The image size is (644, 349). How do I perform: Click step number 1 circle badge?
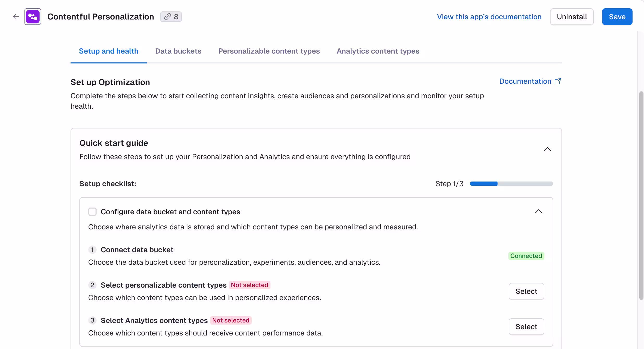92,250
